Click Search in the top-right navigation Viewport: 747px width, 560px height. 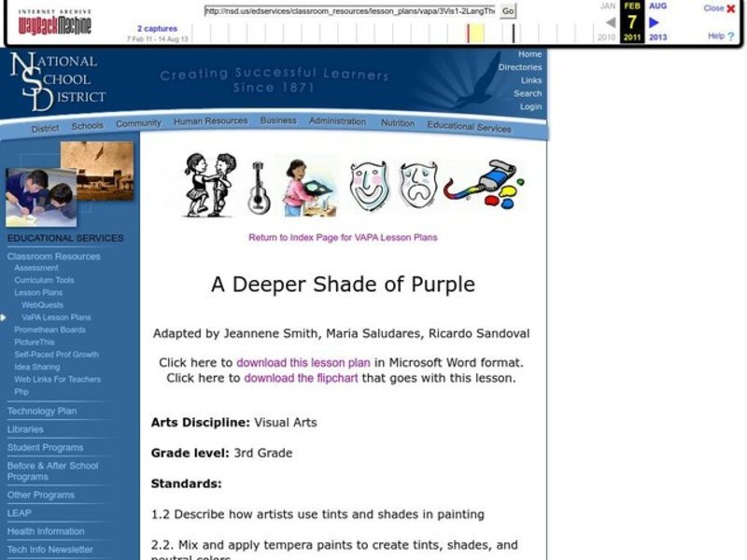point(529,93)
